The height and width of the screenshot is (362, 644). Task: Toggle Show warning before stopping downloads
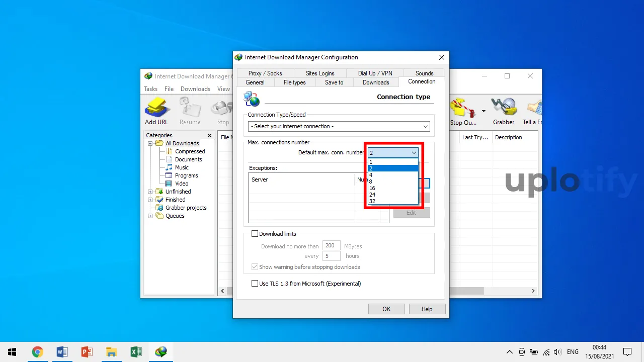[x=255, y=267]
